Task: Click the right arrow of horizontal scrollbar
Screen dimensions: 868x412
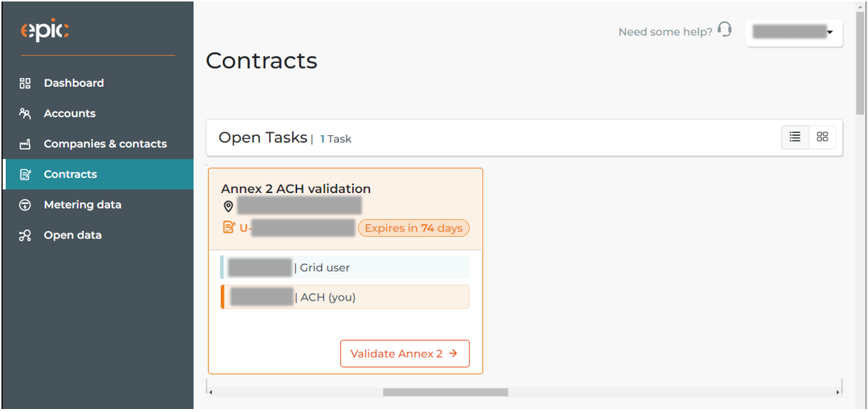Action: (x=837, y=393)
